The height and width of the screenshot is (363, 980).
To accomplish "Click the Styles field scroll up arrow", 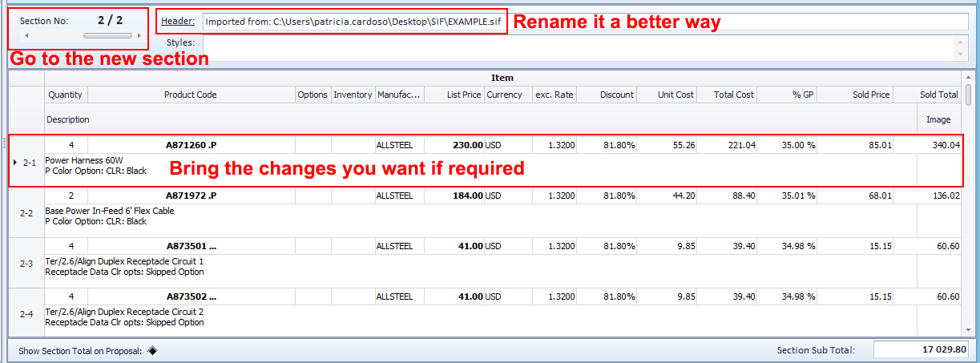I will click(x=961, y=42).
